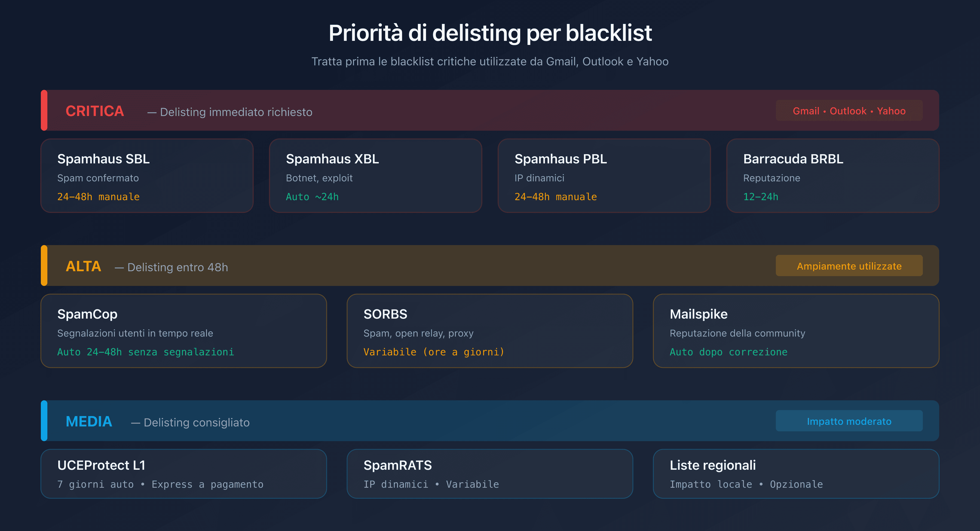Click 'Reputazione' under Barracuda BRBL

tap(771, 178)
